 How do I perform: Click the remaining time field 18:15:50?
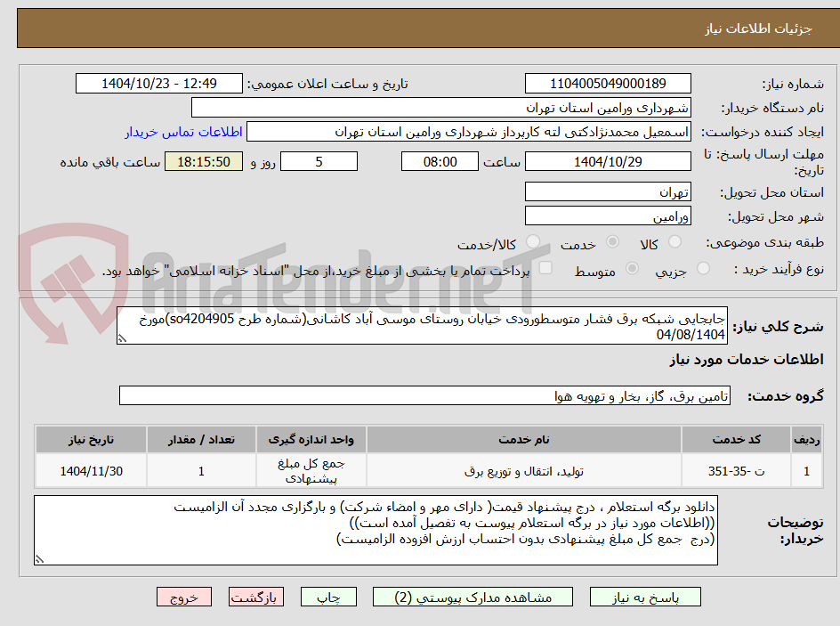point(204,161)
